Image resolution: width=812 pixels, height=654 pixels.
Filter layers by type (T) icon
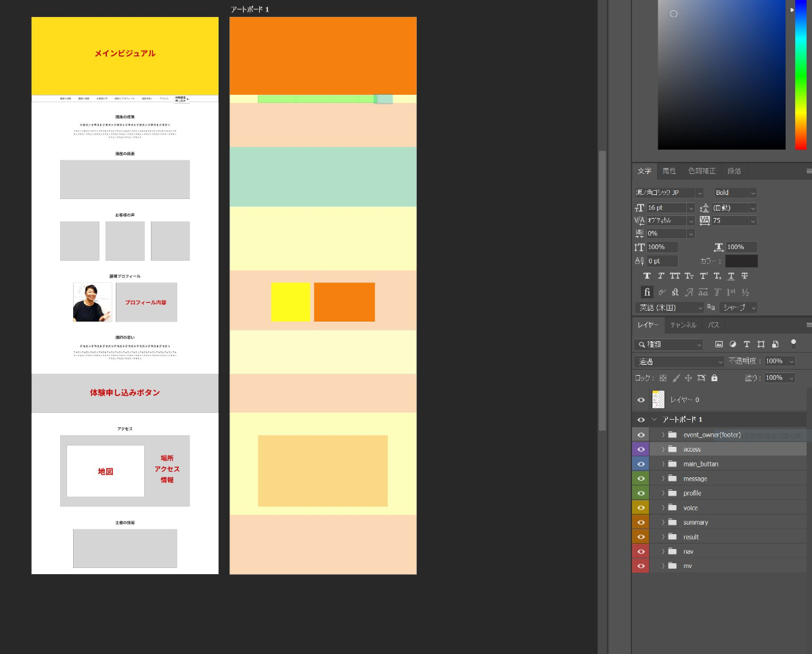coord(747,345)
